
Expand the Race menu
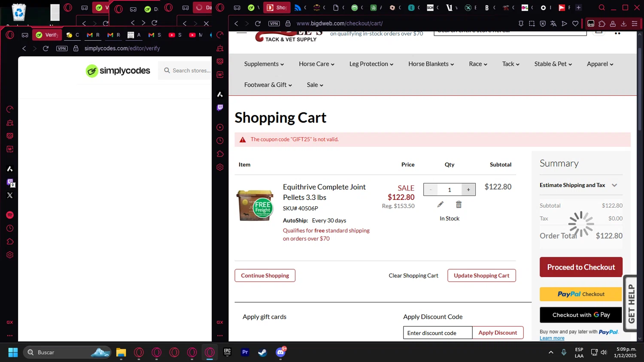(x=478, y=64)
